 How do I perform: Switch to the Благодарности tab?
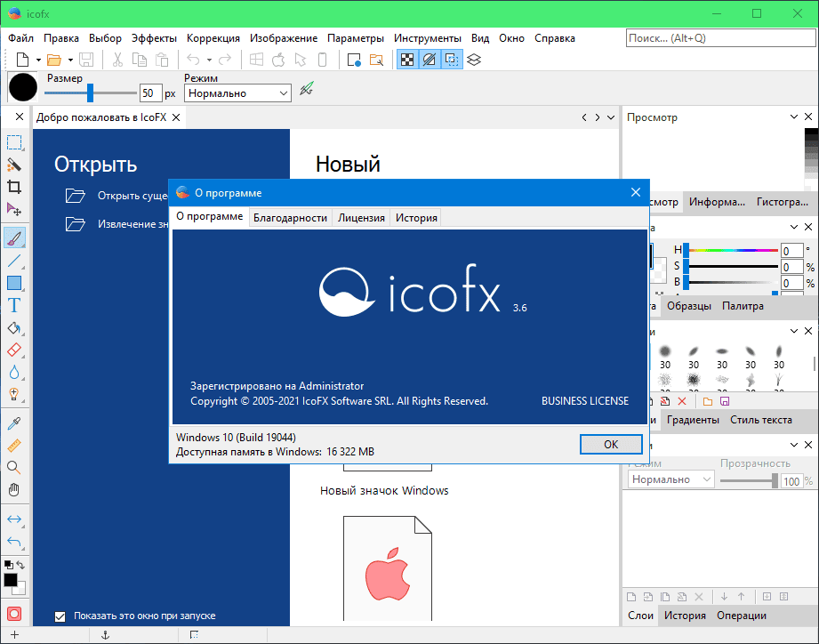(x=291, y=218)
